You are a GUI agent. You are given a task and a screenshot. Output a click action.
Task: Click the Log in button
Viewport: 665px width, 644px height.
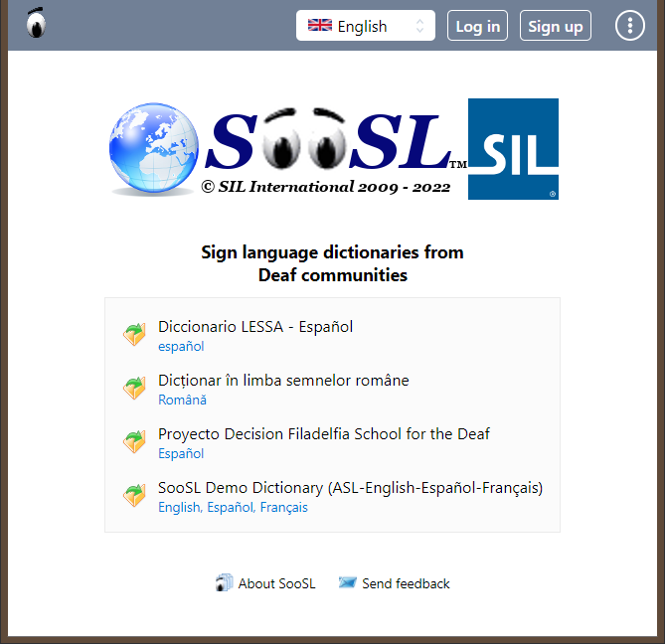click(477, 26)
